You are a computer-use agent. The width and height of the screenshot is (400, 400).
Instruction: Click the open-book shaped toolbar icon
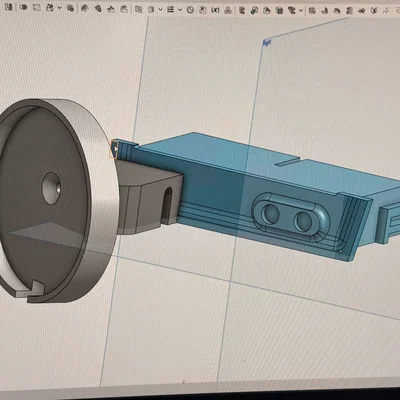point(374,10)
